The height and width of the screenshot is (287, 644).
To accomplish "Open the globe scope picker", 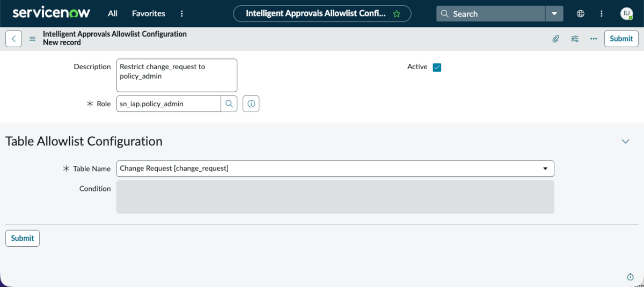I will [x=581, y=13].
